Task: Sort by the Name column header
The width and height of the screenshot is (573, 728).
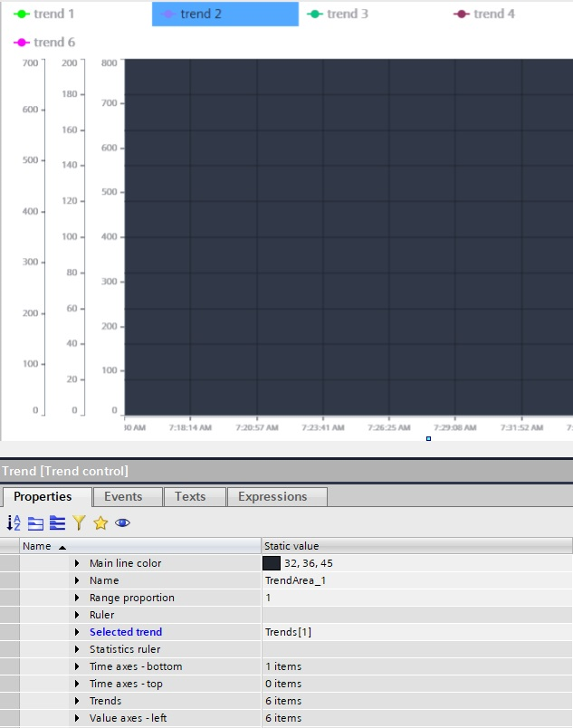Action: (x=140, y=546)
